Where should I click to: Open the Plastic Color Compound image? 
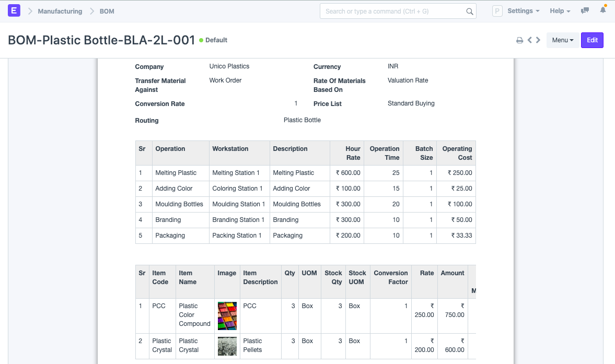click(227, 315)
